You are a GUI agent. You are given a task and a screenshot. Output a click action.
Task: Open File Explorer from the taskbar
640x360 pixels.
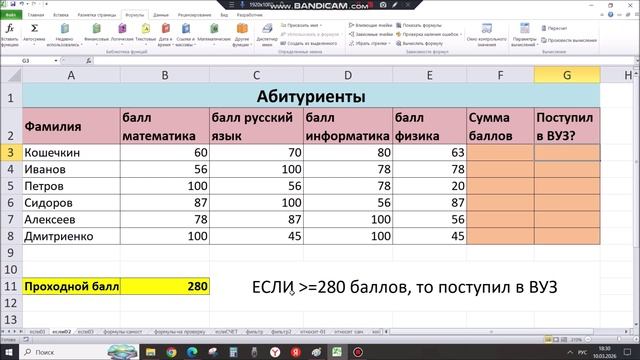(x=151, y=352)
